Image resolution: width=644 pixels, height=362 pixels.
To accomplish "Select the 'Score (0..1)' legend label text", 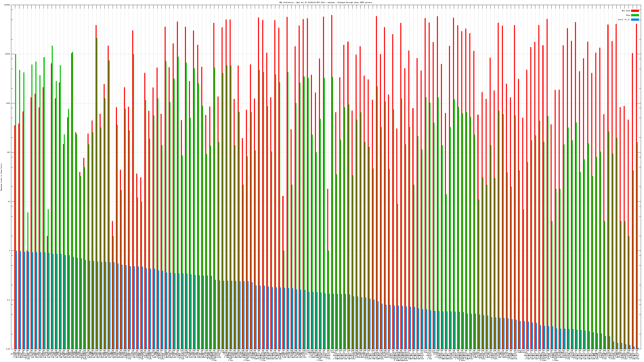I will (624, 20).
